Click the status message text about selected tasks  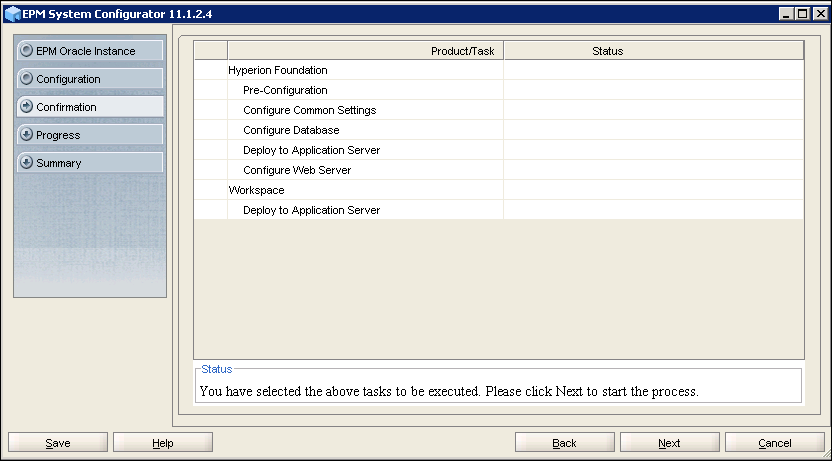point(449,392)
